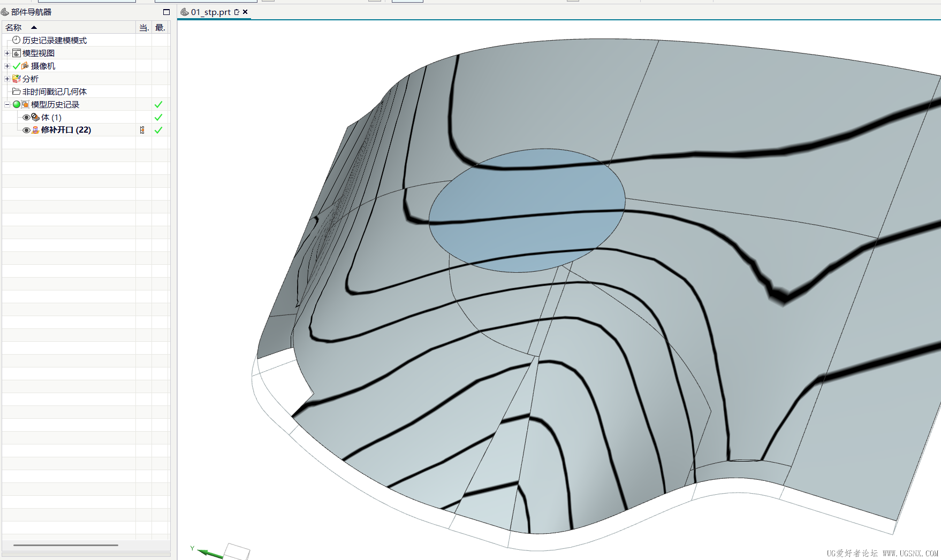Click the 摄像机 camera icon

click(x=25, y=66)
